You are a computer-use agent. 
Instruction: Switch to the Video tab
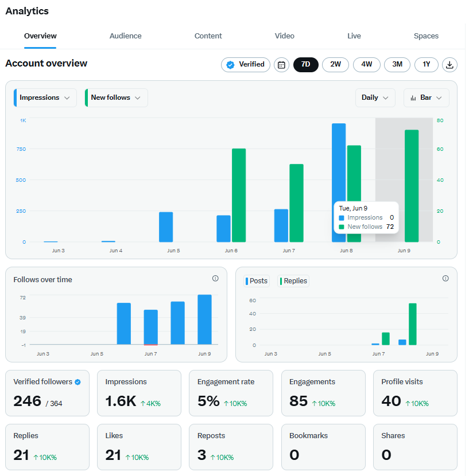tap(285, 36)
